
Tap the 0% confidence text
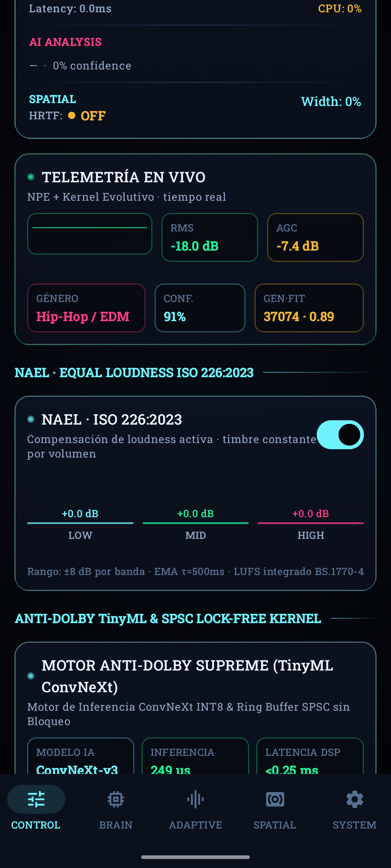pos(92,65)
